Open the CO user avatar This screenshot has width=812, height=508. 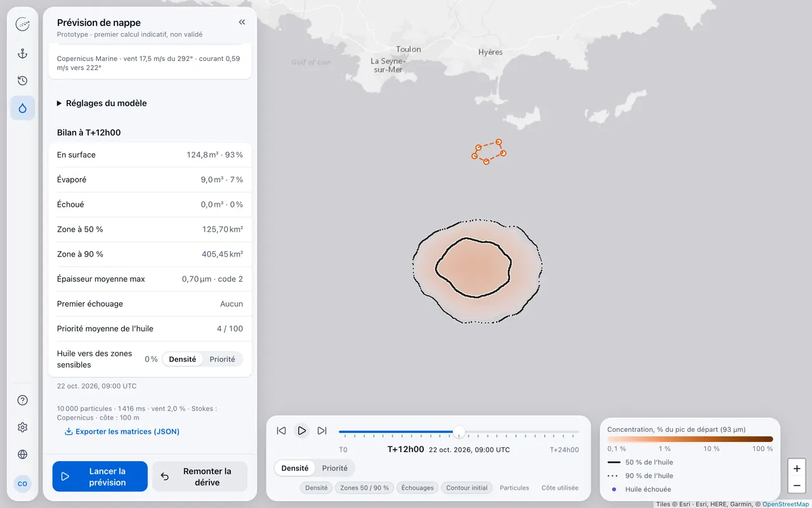22,484
